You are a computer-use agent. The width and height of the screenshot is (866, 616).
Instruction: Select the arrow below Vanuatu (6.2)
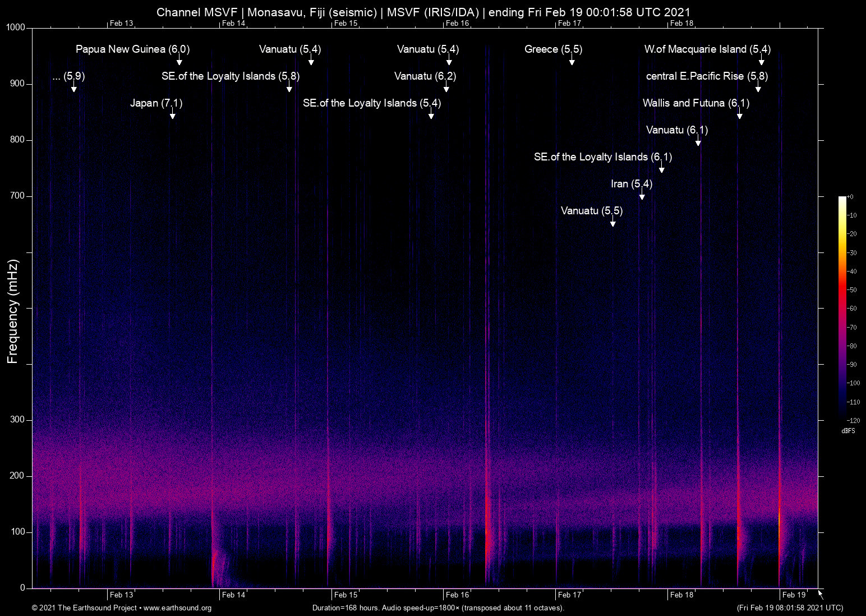tap(446, 89)
